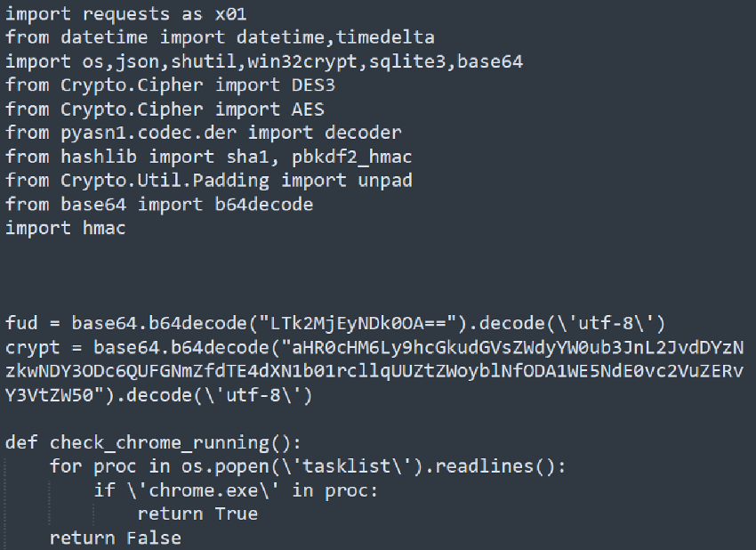
Task: Click 'pbkdf2_hmac' in the hashlib import
Action: [351, 157]
